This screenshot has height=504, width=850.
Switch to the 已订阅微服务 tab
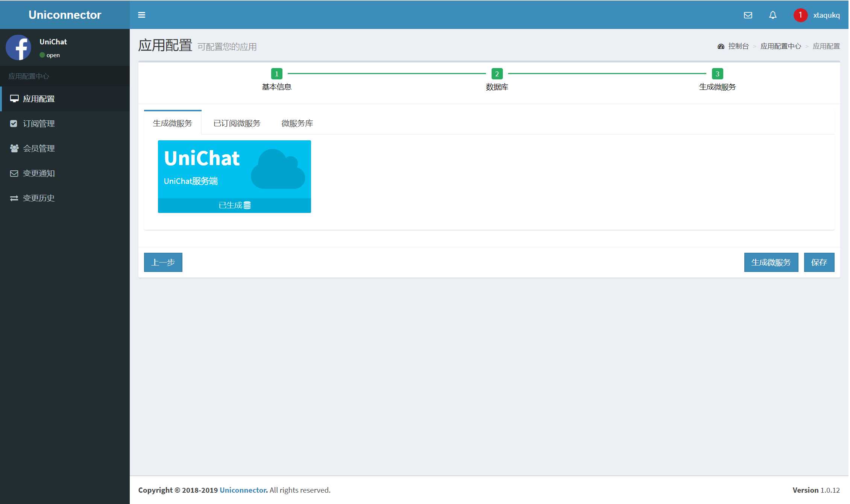[237, 123]
